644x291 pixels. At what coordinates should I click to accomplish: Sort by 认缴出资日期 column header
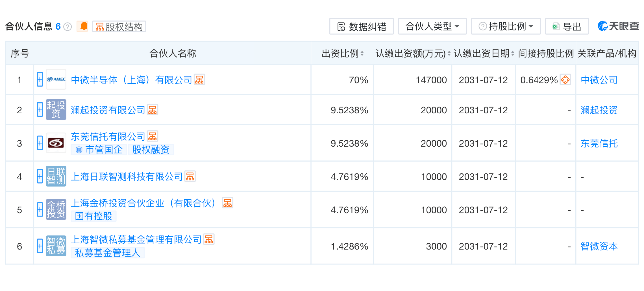[484, 53]
